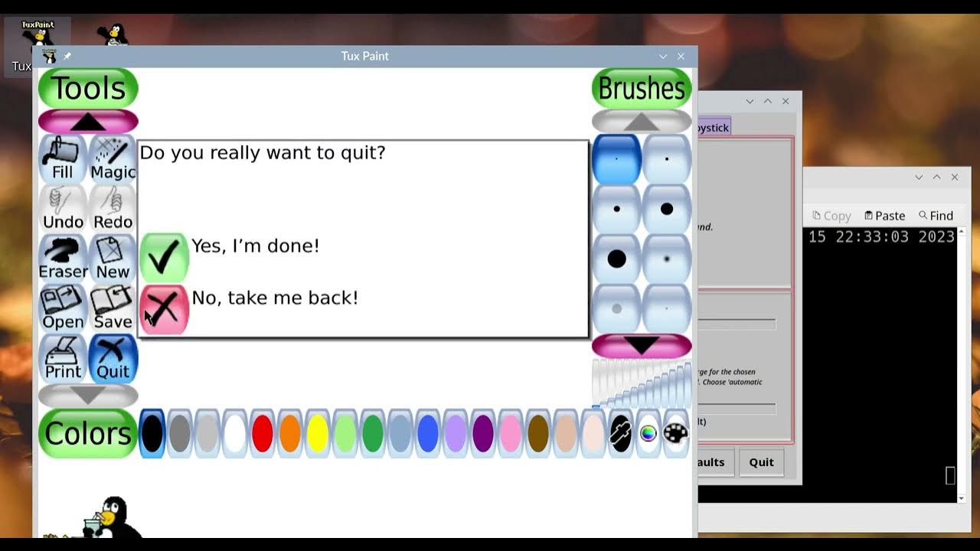980x551 pixels.
Task: Pick the dark green color swatch
Action: 373,434
